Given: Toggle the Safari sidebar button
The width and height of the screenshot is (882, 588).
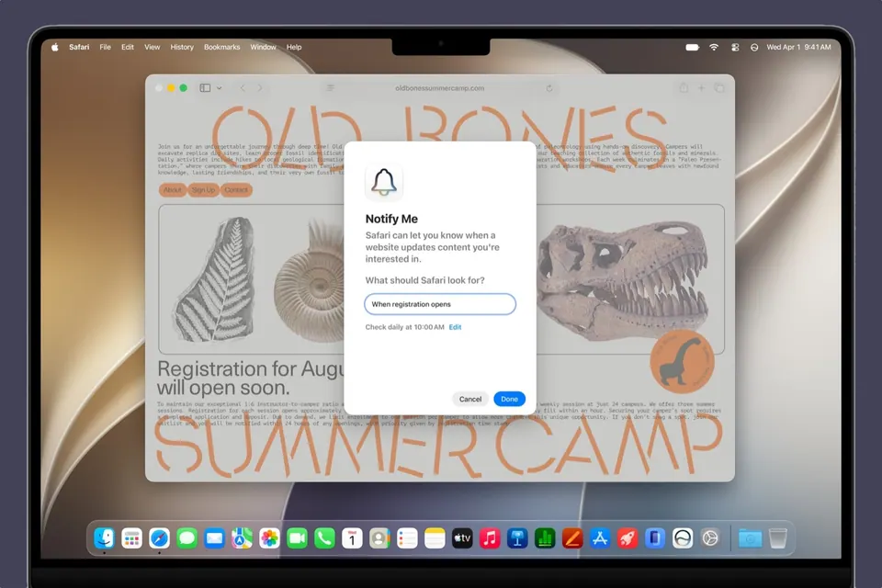Looking at the screenshot, I should pyautogui.click(x=205, y=88).
